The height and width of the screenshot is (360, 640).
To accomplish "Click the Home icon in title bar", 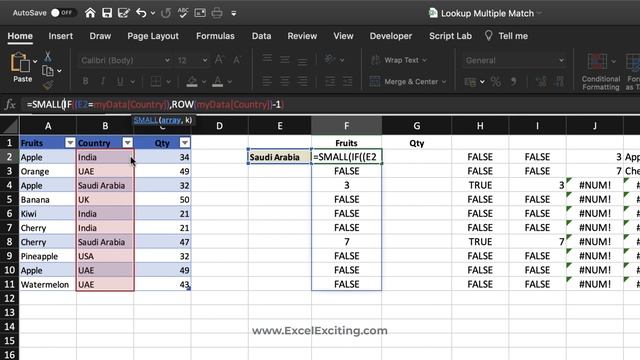I will click(90, 13).
